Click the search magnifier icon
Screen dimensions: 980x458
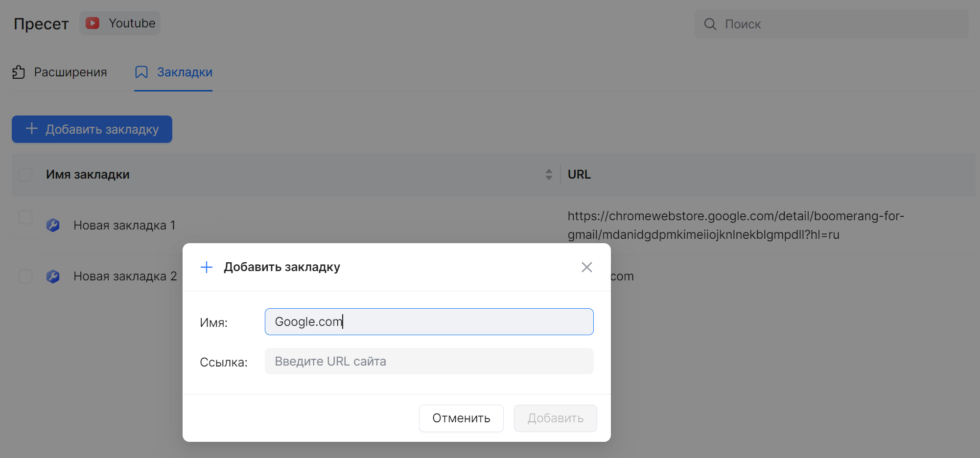(x=710, y=24)
